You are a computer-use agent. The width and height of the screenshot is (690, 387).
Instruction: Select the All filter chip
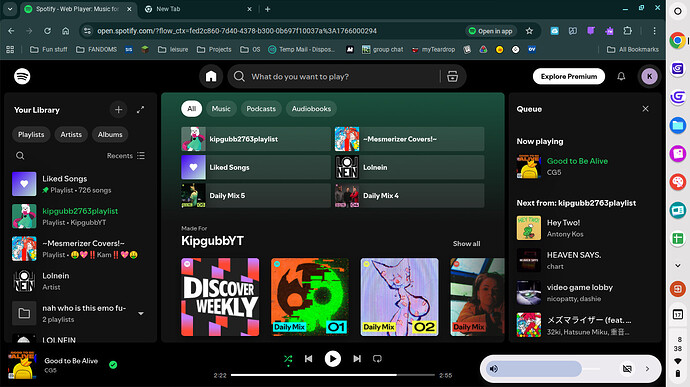(x=191, y=109)
